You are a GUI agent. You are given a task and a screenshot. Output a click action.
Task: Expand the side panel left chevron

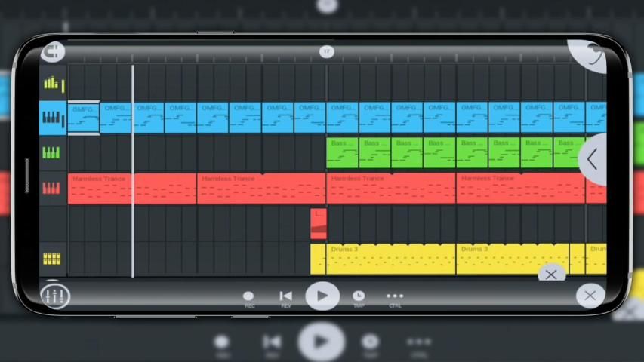click(x=593, y=159)
